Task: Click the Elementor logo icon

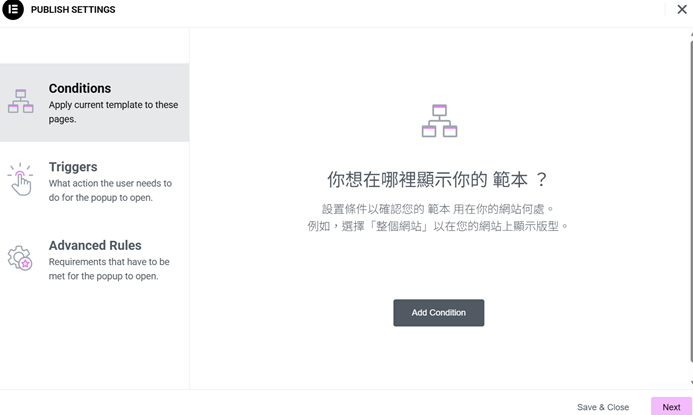Action: click(13, 10)
